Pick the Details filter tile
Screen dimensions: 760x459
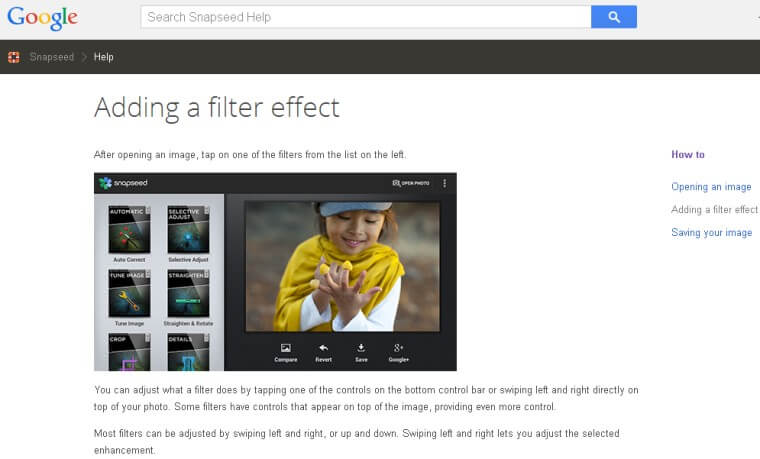[188, 352]
